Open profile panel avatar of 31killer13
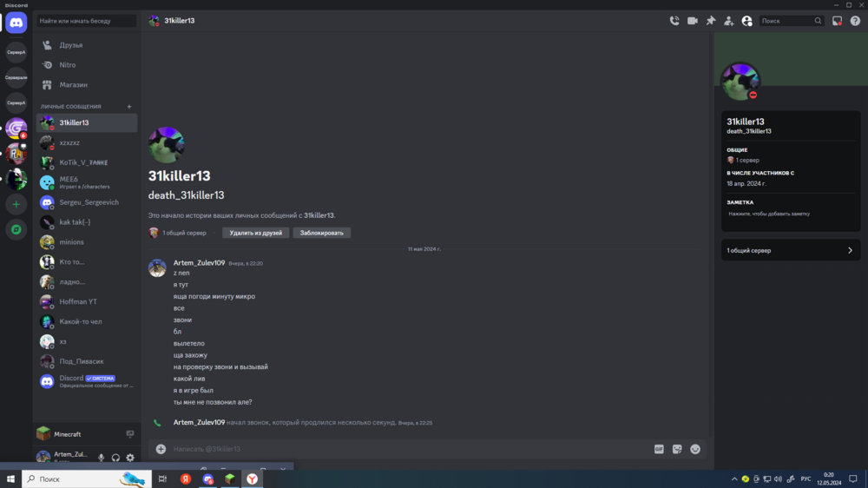The image size is (868, 488). [740, 82]
